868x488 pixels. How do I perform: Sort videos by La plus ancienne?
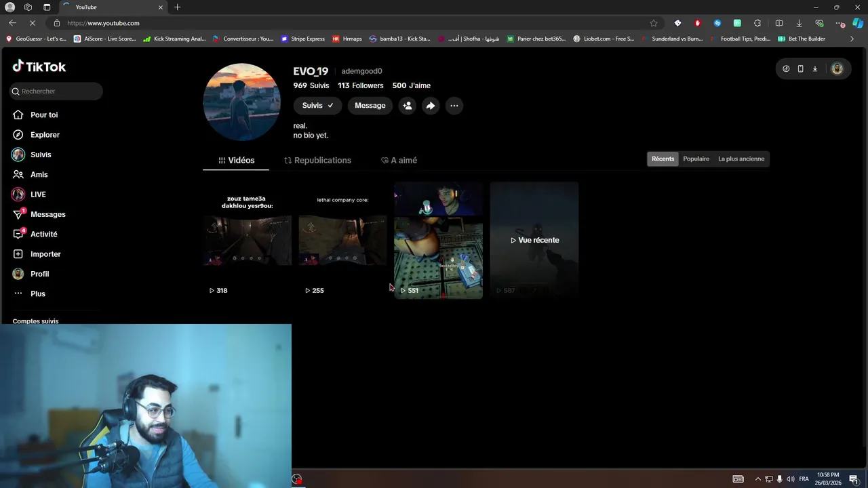click(x=741, y=159)
